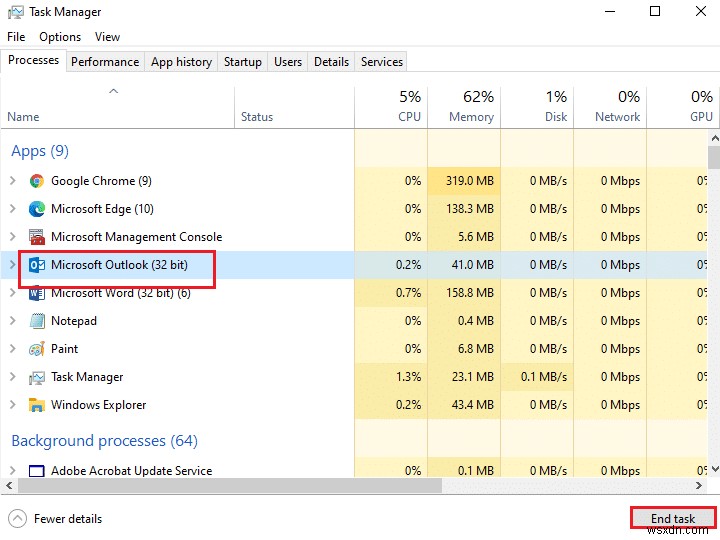Click the End task button

673,518
